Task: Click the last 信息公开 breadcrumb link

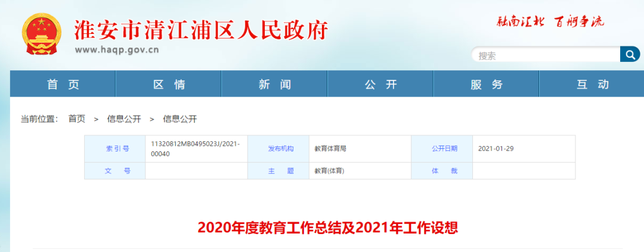Action: tap(180, 119)
